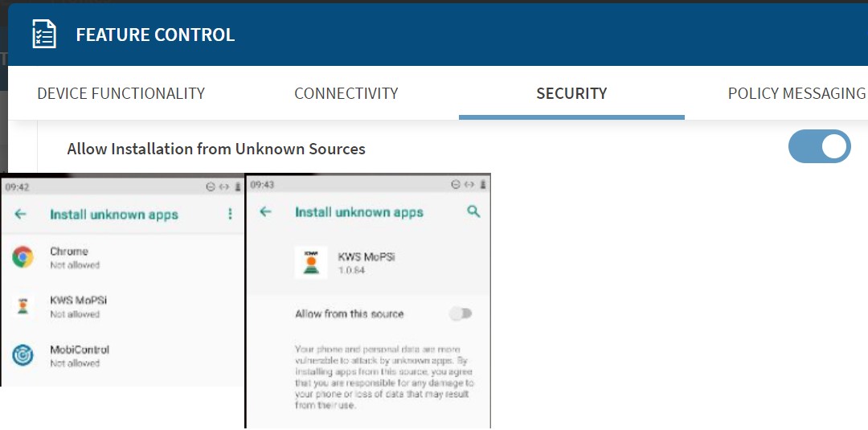
Task: Click the Feature Control checklist icon
Action: coord(44,35)
